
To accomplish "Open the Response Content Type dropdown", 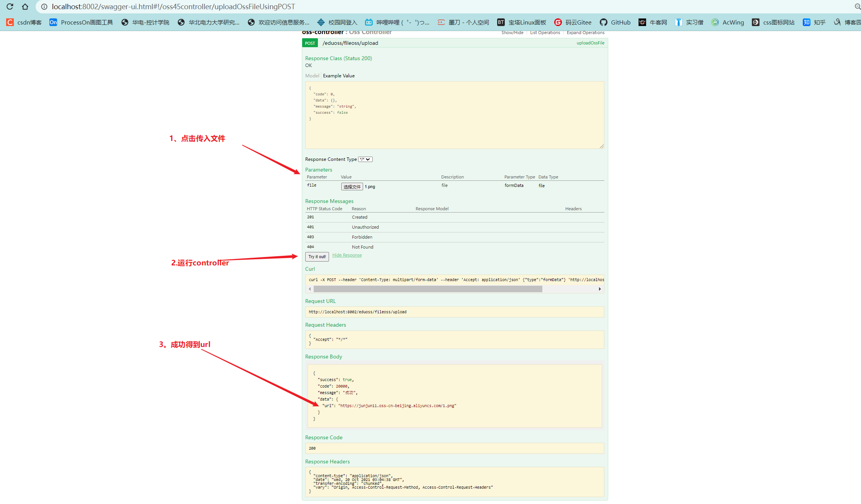I will point(365,159).
